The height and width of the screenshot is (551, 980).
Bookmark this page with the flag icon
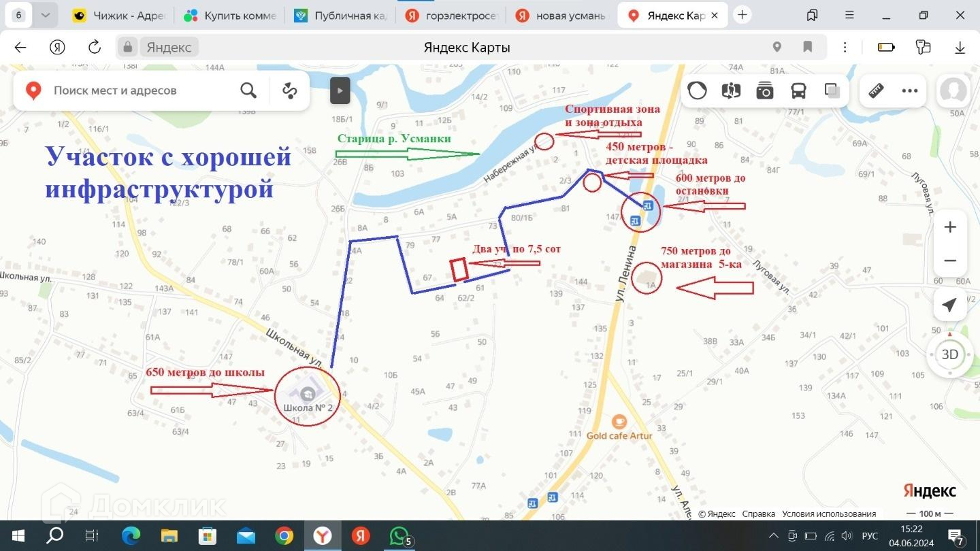[x=808, y=47]
